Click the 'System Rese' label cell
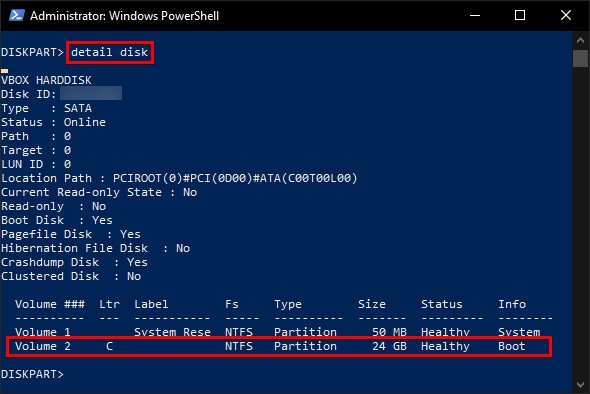Image resolution: width=590 pixels, height=394 pixels. pos(172,332)
